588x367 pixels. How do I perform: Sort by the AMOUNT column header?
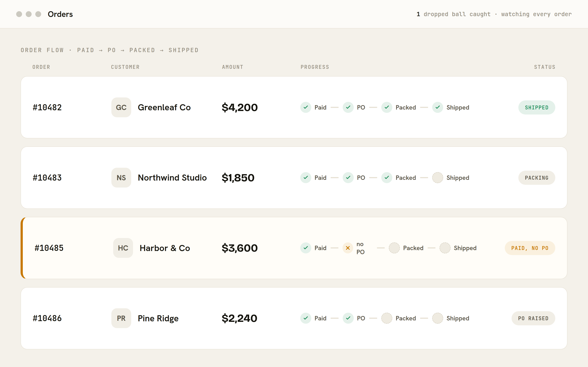coord(232,67)
